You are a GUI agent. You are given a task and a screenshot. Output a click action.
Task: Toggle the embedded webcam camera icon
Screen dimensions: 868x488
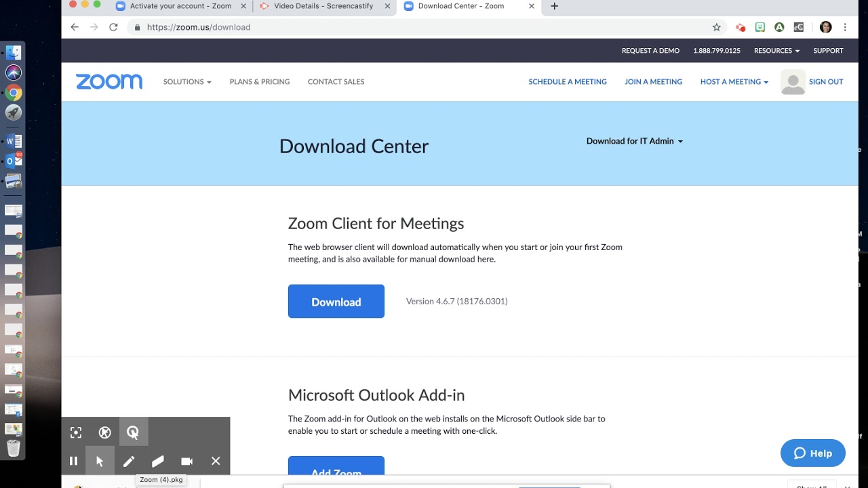[186, 461]
